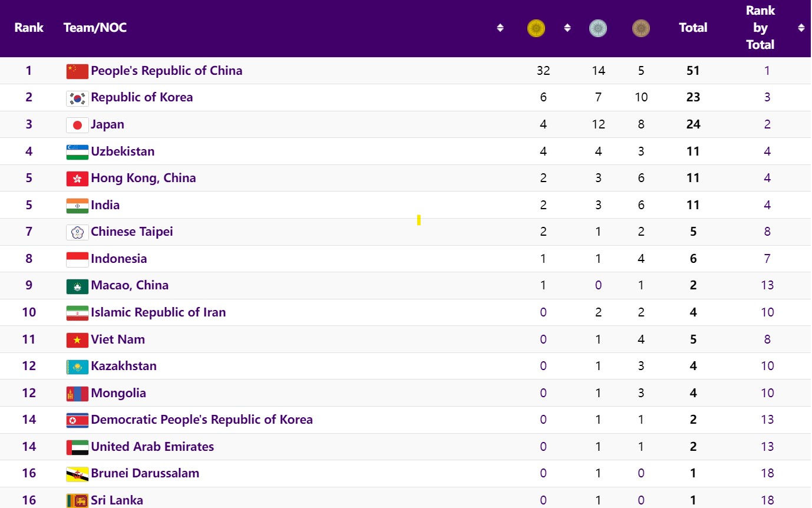Click sort arrows next to Team/NOC column

coord(500,28)
